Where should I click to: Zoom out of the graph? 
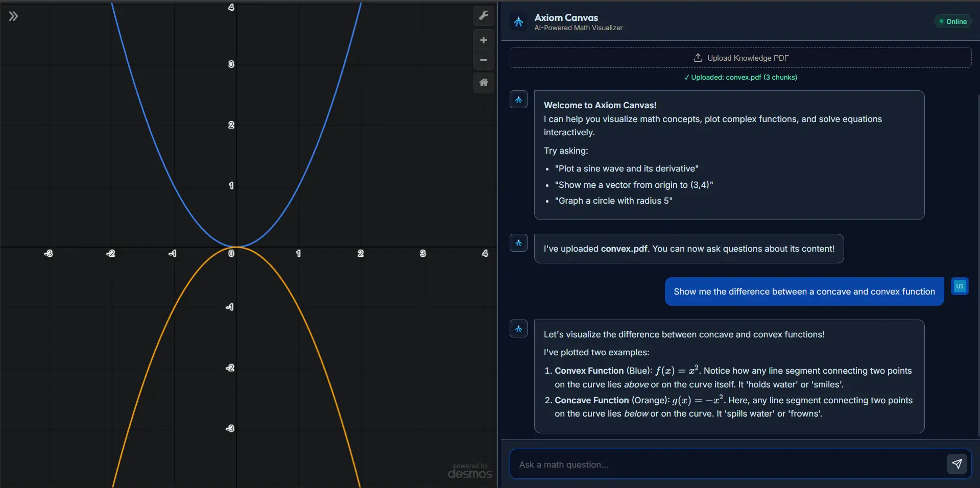[x=483, y=60]
